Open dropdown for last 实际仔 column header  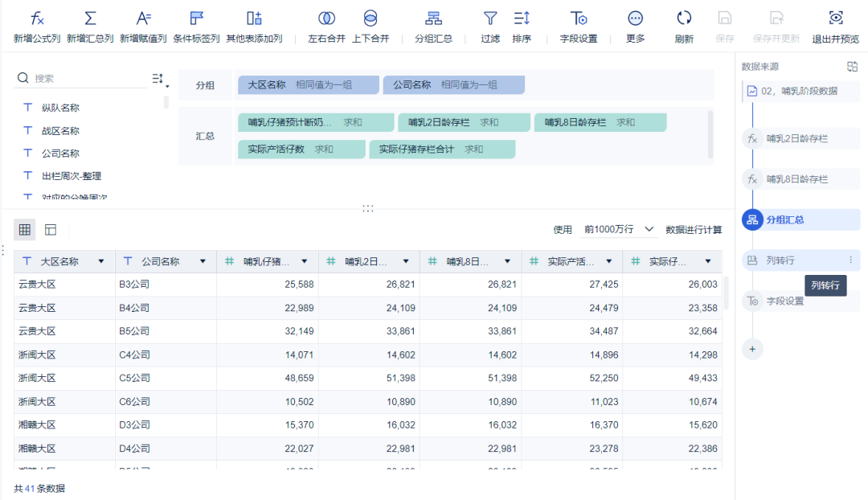coord(708,261)
